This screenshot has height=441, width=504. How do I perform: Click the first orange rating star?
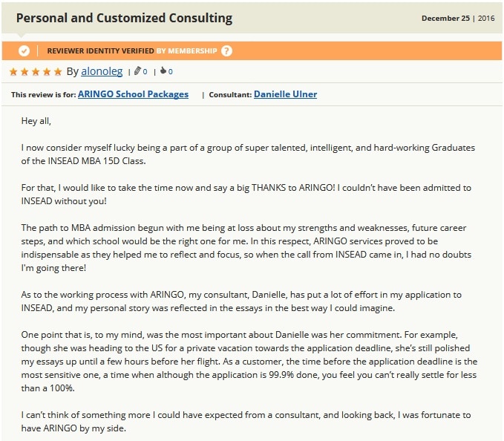pos(13,71)
